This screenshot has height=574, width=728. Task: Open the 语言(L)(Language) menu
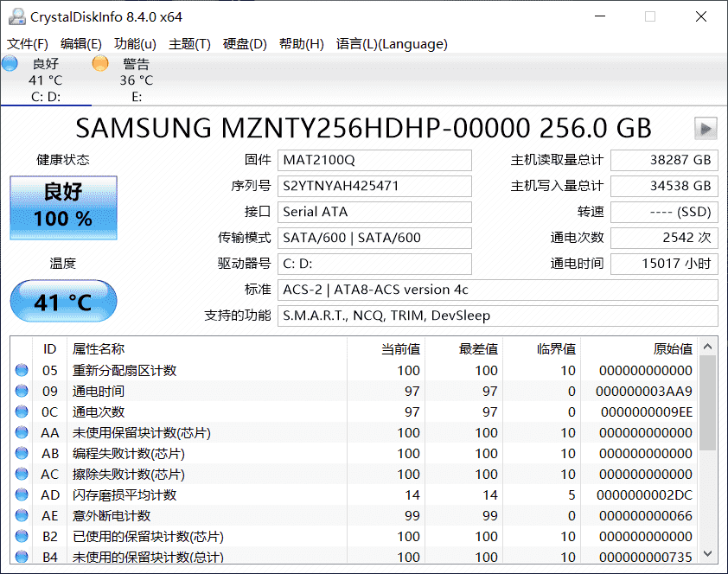pyautogui.click(x=392, y=44)
